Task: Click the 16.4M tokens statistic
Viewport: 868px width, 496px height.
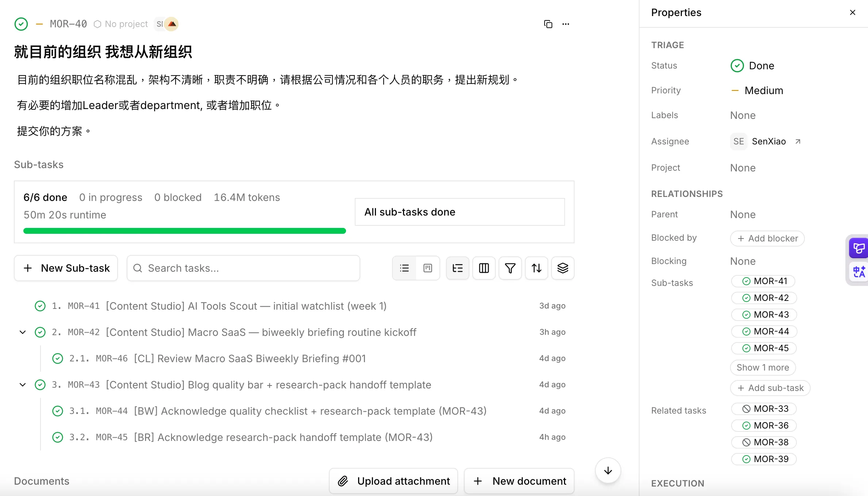Action: click(247, 197)
